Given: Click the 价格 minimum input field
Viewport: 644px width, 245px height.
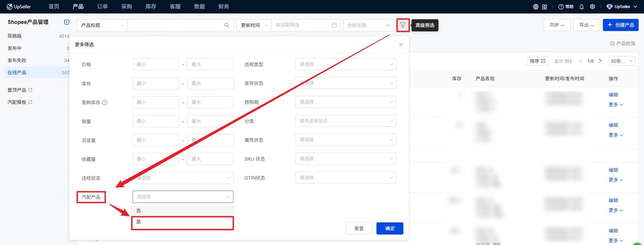Looking at the screenshot, I should click(x=155, y=64).
